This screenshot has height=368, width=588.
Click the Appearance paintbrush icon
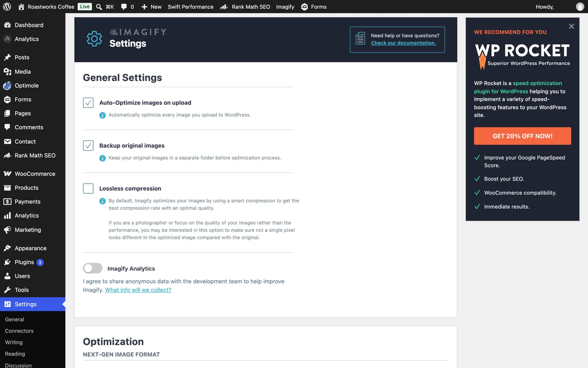click(x=7, y=248)
